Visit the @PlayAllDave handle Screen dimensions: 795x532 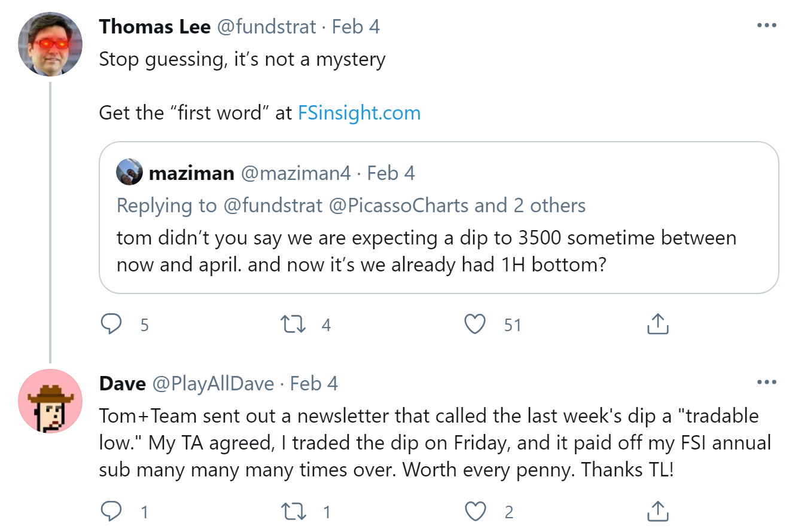coord(214,383)
